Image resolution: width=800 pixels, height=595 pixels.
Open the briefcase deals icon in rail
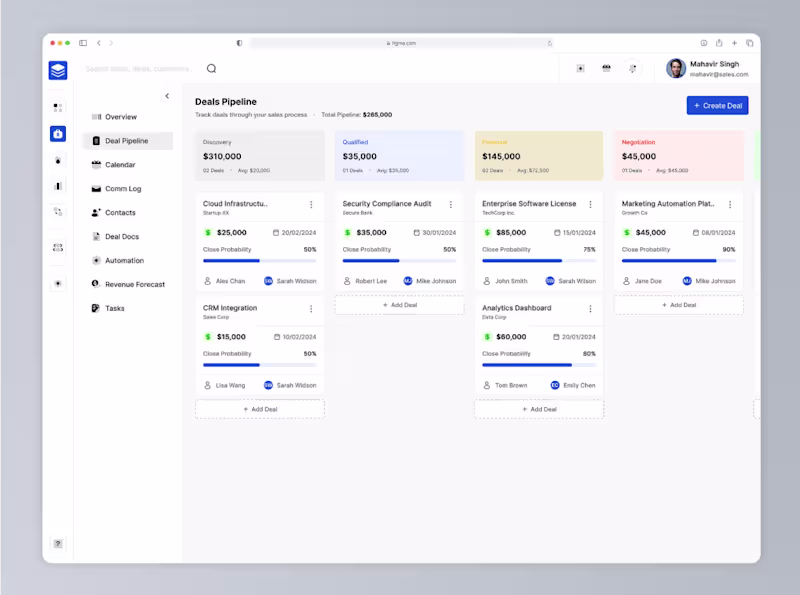click(58, 134)
